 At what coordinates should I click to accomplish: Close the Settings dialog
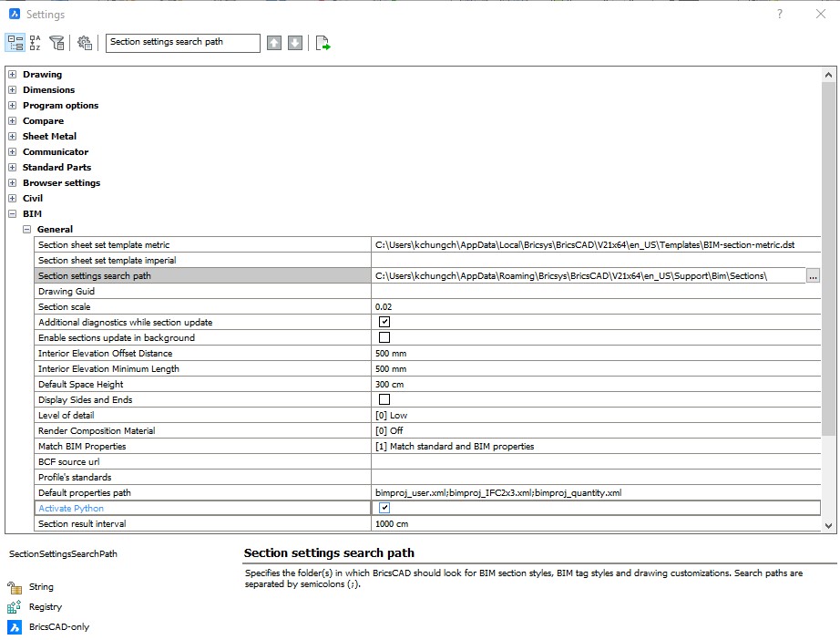(x=821, y=14)
